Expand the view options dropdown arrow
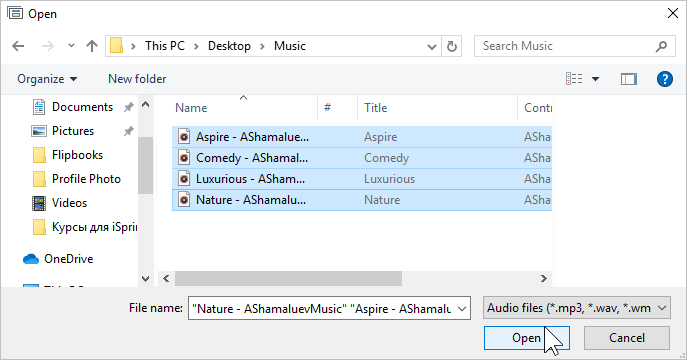 pyautogui.click(x=595, y=79)
